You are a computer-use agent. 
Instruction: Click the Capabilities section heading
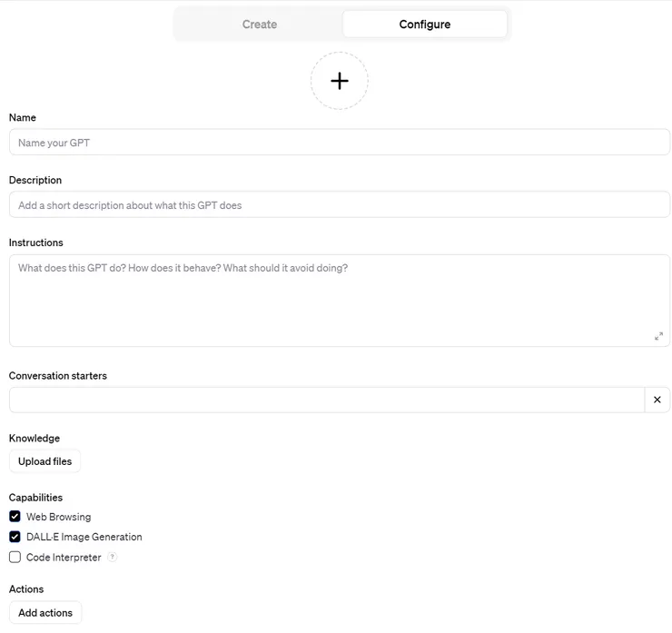(x=36, y=498)
